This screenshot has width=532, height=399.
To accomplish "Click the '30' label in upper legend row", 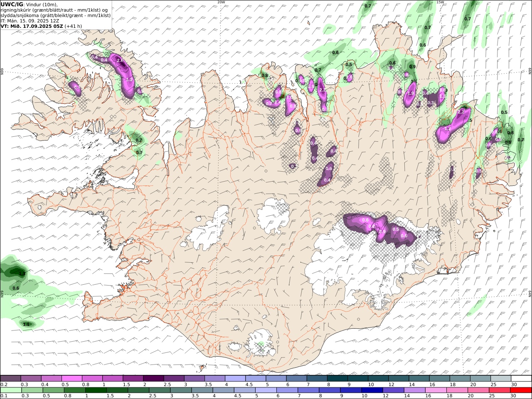I will tap(514, 384).
